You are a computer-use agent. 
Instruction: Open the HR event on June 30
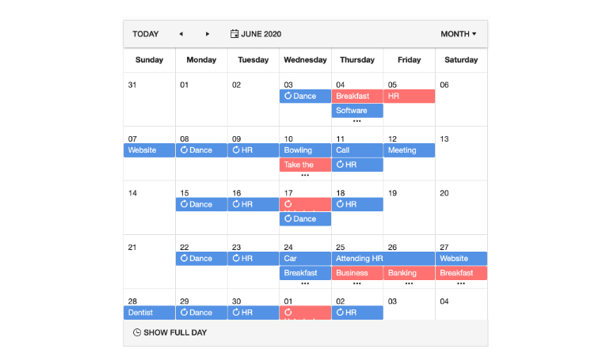pos(254,313)
